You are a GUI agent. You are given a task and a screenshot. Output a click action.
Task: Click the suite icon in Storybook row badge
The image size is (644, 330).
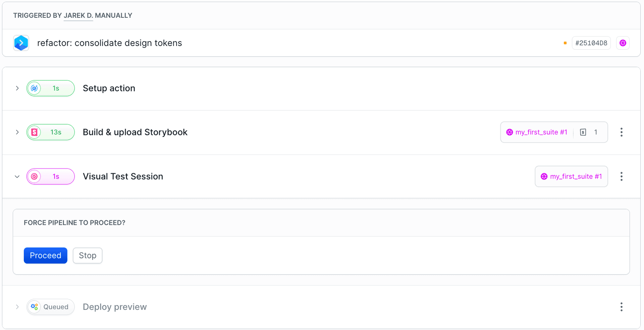[x=509, y=132]
